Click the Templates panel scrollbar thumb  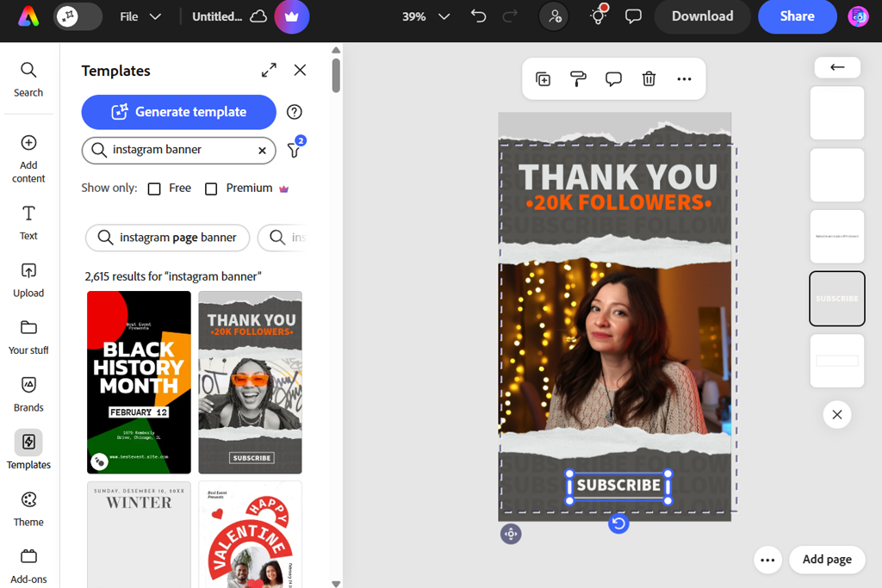click(x=336, y=75)
